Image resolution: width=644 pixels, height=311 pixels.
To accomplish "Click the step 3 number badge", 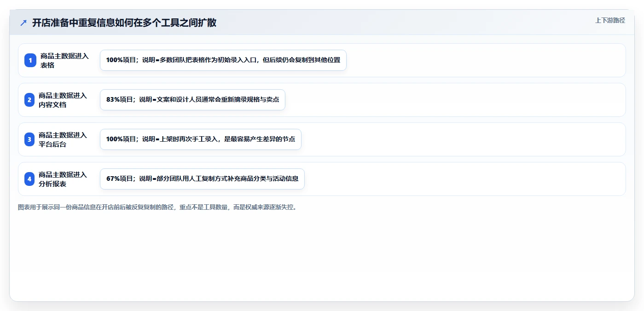I will pos(30,139).
